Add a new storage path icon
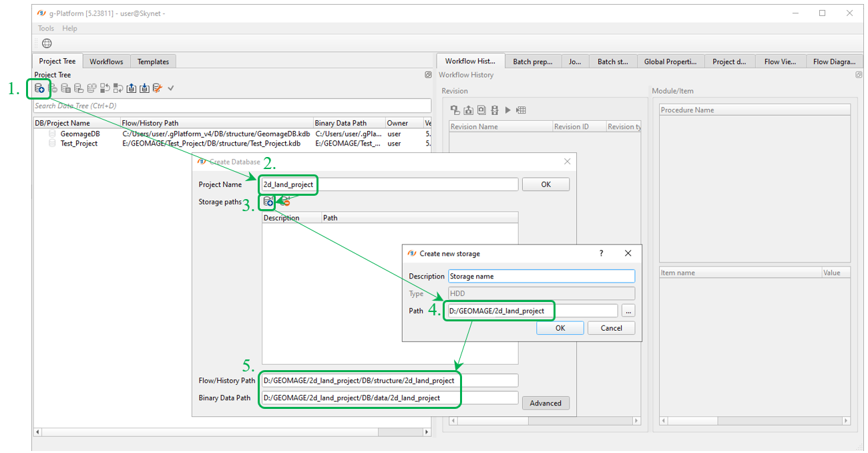 point(268,202)
